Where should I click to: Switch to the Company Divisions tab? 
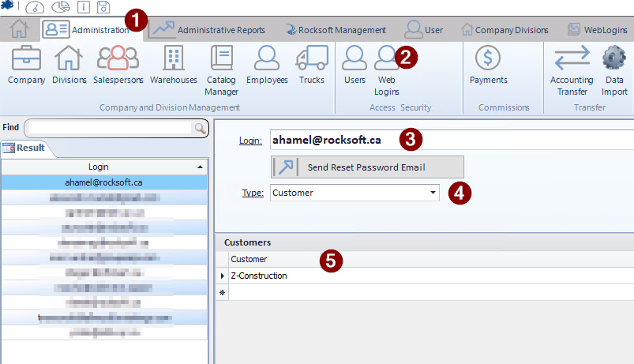tap(505, 30)
